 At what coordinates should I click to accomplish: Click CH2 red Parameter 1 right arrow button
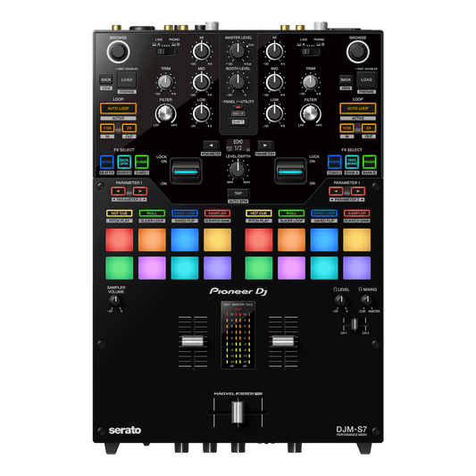pos(358,191)
